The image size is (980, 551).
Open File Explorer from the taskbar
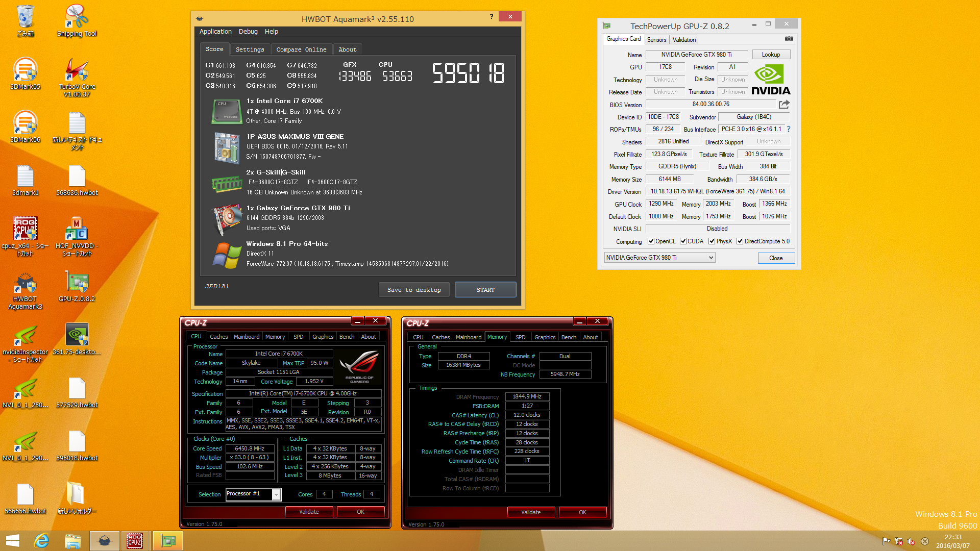click(x=72, y=541)
